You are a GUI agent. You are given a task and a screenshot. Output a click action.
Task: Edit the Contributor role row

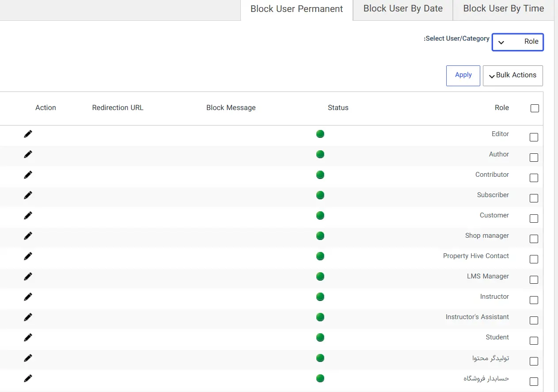click(x=28, y=175)
